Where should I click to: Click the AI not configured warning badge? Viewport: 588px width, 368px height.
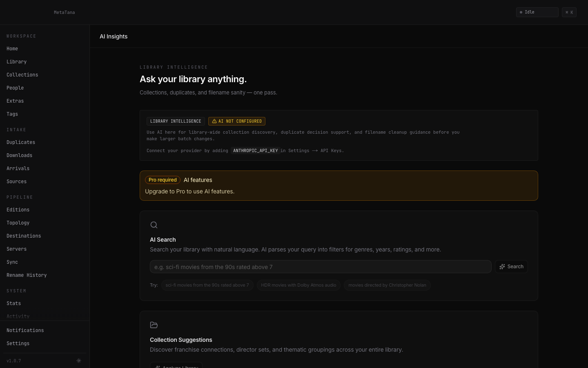[x=237, y=121]
